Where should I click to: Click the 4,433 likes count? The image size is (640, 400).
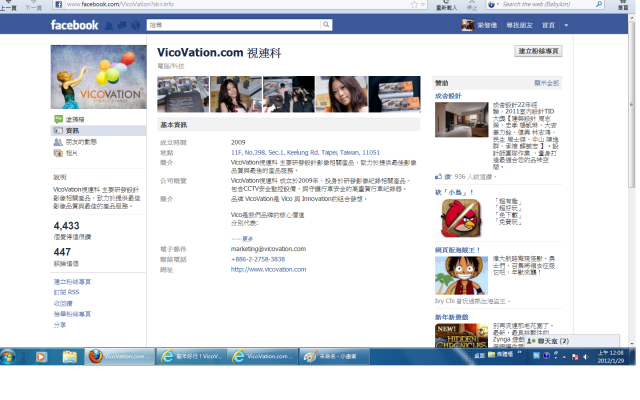tap(67, 226)
